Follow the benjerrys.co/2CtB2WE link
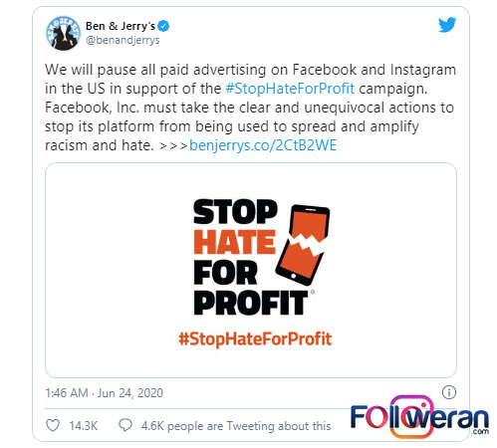Screen dimensions: 497x448 point(263,145)
